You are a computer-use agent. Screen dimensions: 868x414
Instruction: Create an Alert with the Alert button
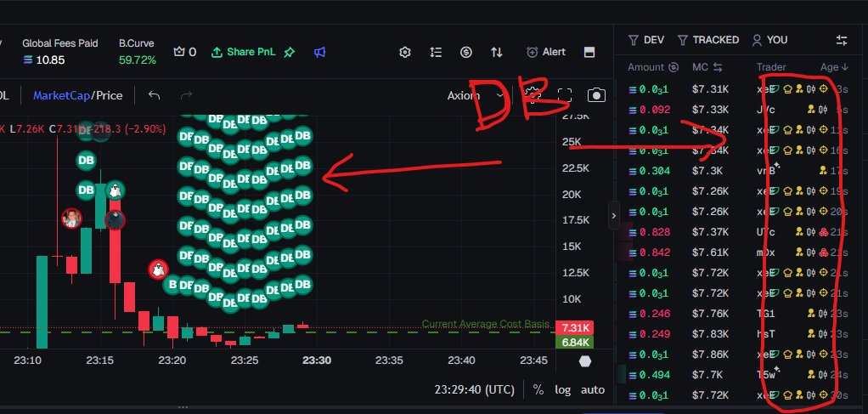click(546, 52)
